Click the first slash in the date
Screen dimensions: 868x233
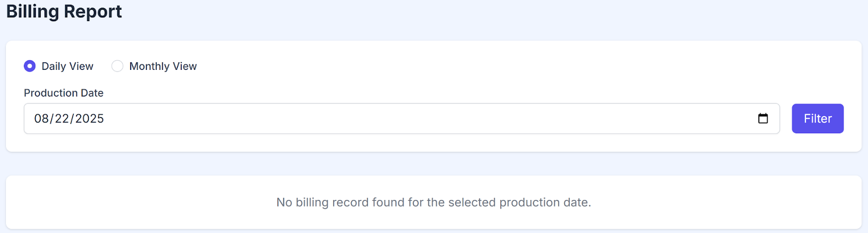pyautogui.click(x=52, y=119)
